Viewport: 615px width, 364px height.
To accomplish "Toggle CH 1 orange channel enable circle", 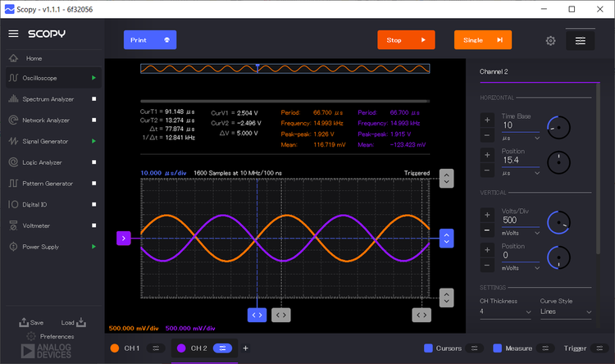I will tap(115, 348).
